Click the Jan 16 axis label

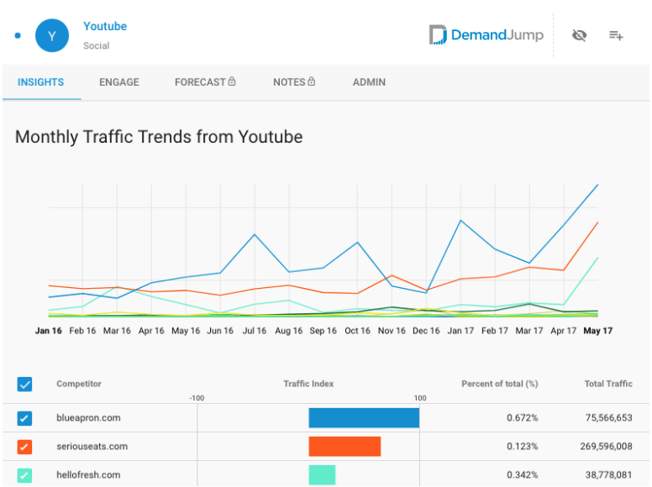click(x=48, y=331)
